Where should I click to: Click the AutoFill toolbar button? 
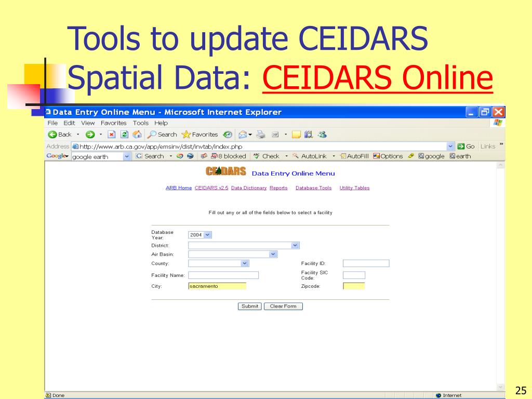[354, 156]
